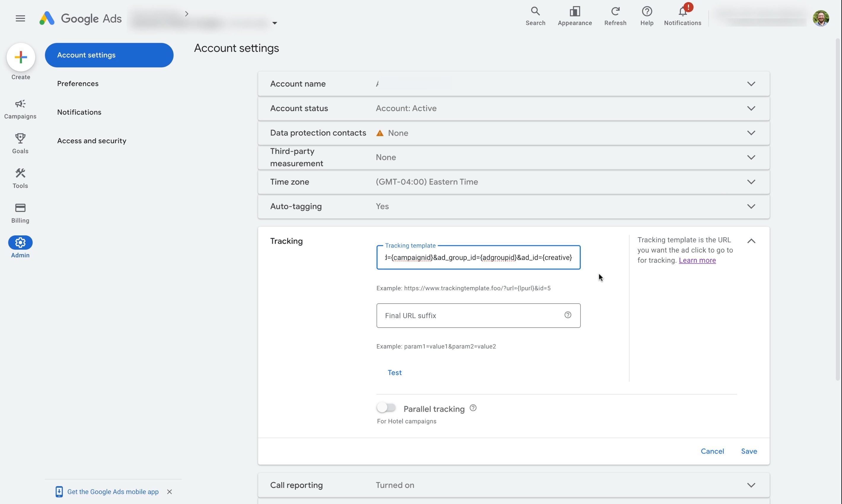Go to Campaigns in the sidebar
This screenshot has width=842, height=504.
(x=20, y=109)
